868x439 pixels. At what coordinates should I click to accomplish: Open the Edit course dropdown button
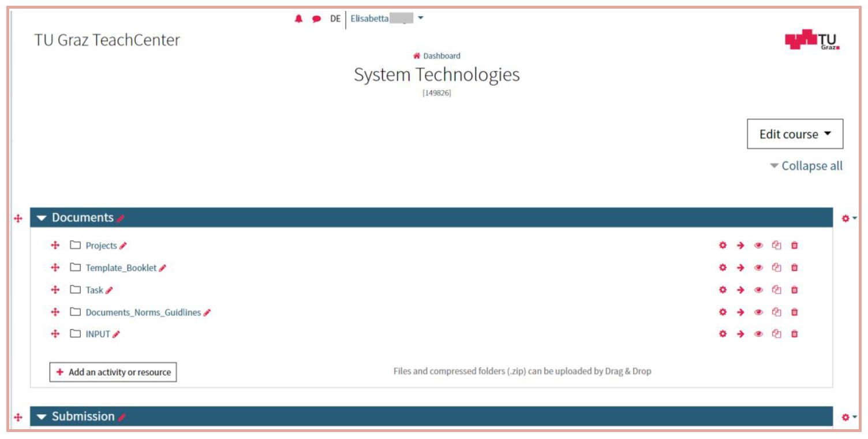click(x=795, y=134)
